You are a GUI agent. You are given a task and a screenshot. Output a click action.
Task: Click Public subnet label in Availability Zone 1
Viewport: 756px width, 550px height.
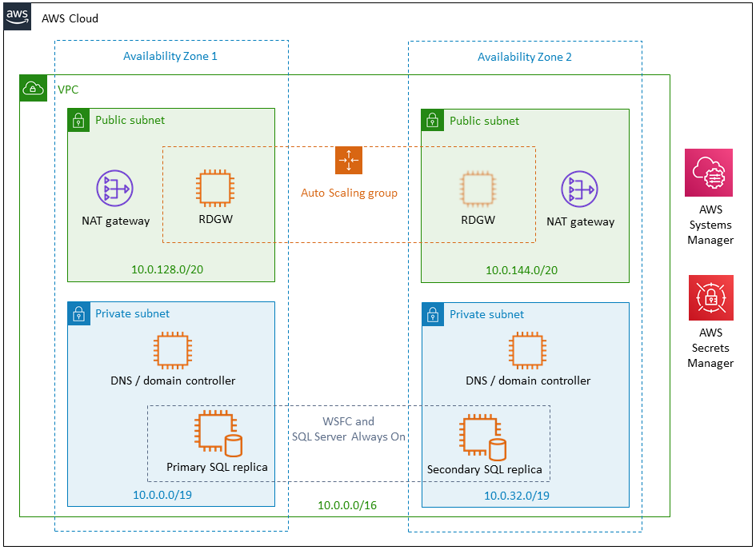130,120
